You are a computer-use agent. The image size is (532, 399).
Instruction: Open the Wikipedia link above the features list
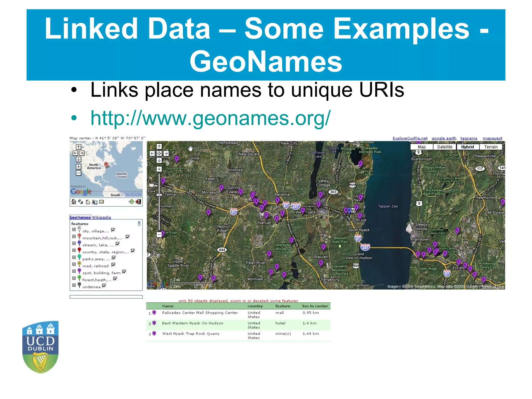(x=101, y=217)
